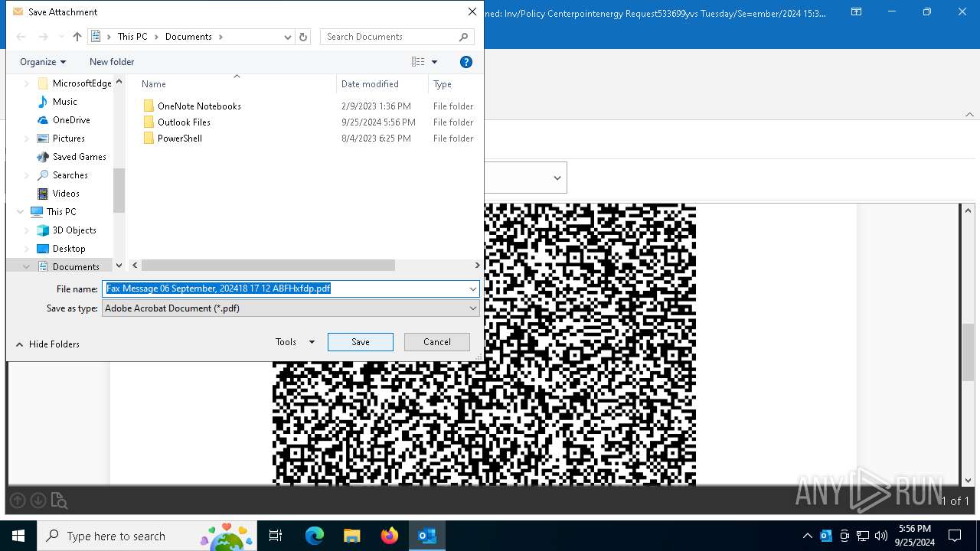Viewport: 980px width, 551px height.
Task: Select MicrosoftEdge folder in tree
Action: (x=74, y=83)
